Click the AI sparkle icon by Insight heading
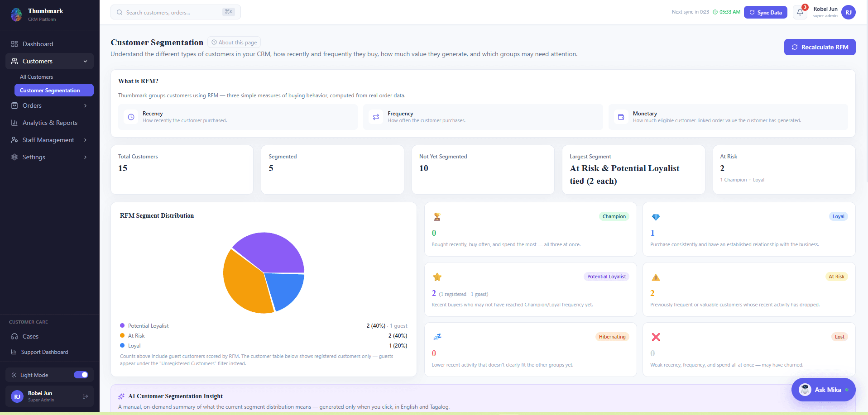Image resolution: width=868 pixels, height=415 pixels. click(121, 396)
